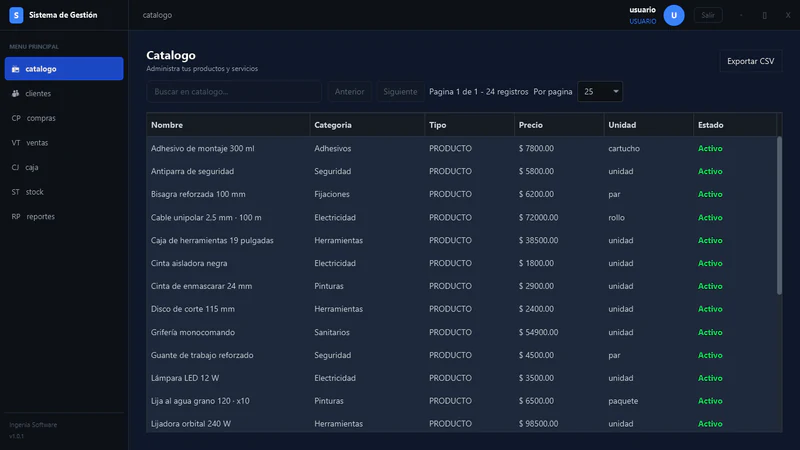The image size is (800, 450).
Task: Navigate to the stock section
Action: (64, 192)
